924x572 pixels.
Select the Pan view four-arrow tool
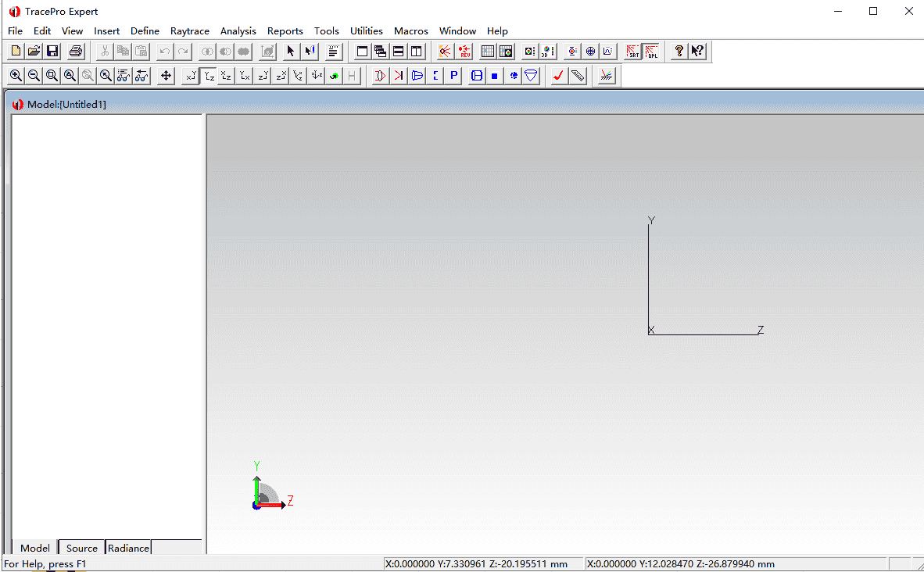(166, 76)
